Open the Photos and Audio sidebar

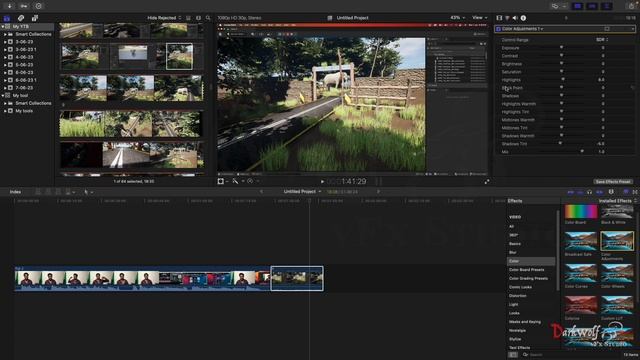(x=21, y=18)
